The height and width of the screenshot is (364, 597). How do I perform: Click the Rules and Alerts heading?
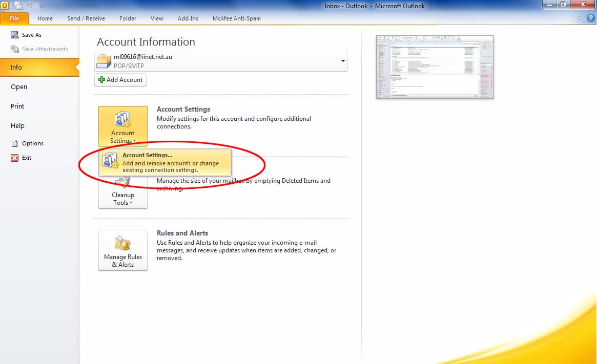click(x=182, y=233)
